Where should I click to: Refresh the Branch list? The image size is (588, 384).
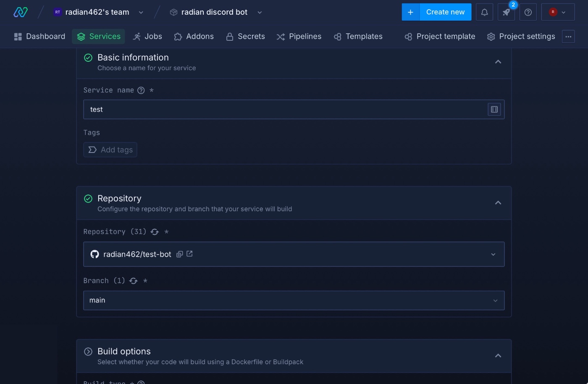click(134, 281)
